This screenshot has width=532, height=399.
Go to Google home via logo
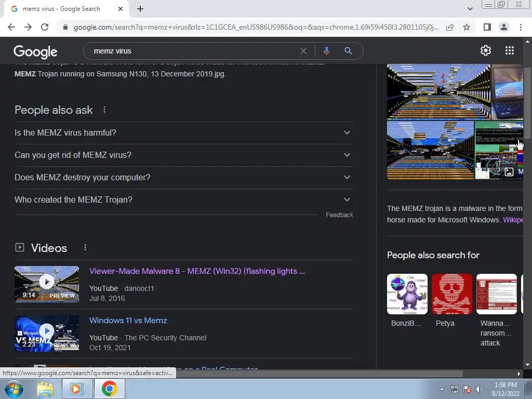tap(35, 51)
